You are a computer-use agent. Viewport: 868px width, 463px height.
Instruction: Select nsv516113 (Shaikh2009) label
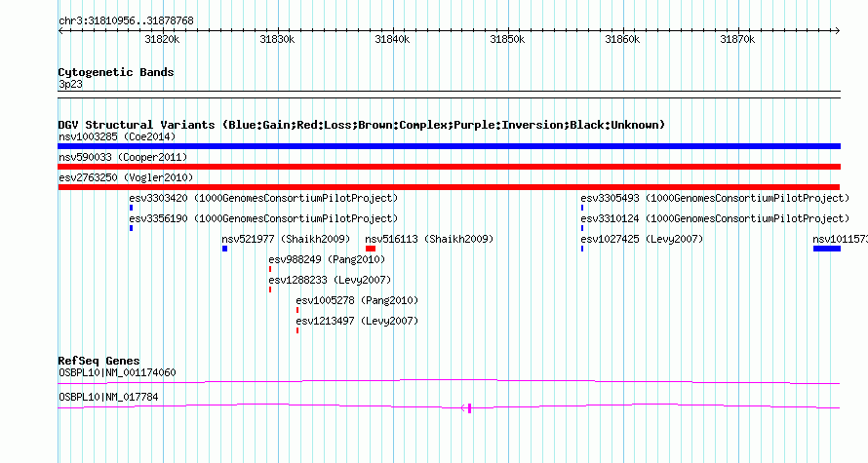coord(429,239)
